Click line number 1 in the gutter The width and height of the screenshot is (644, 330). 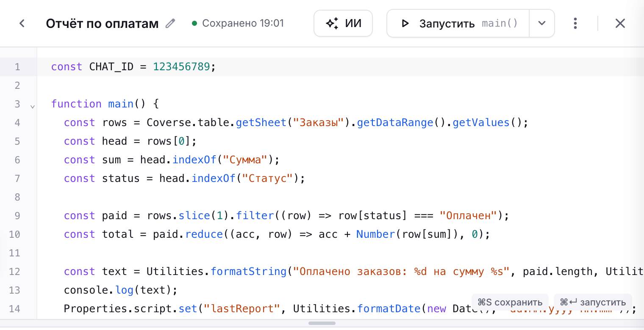click(x=17, y=67)
